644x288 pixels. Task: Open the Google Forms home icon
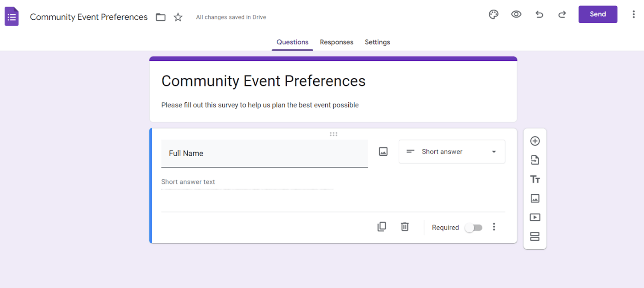(11, 17)
